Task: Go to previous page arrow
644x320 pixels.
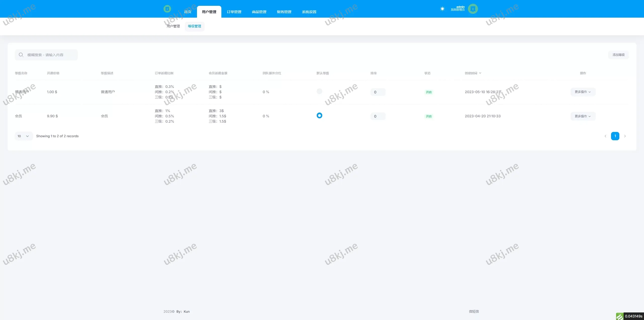Action: coord(605,136)
